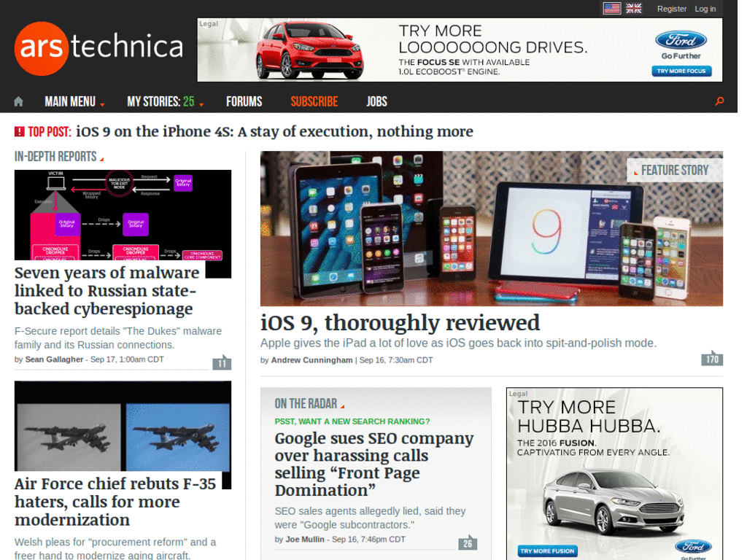Click the On the Radar heading
The height and width of the screenshot is (560, 747).
point(306,403)
